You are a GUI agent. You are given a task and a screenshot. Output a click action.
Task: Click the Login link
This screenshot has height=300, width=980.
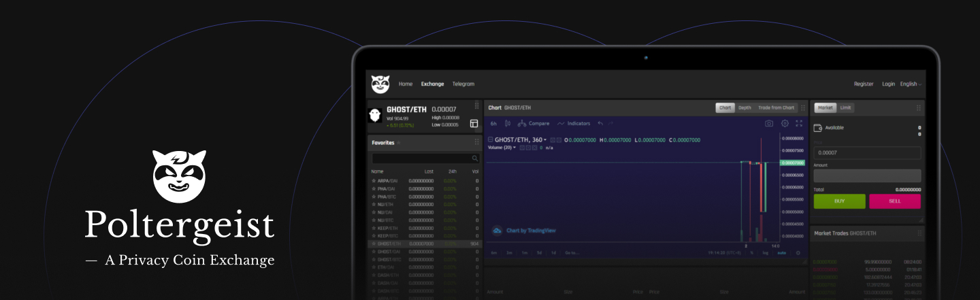point(888,84)
